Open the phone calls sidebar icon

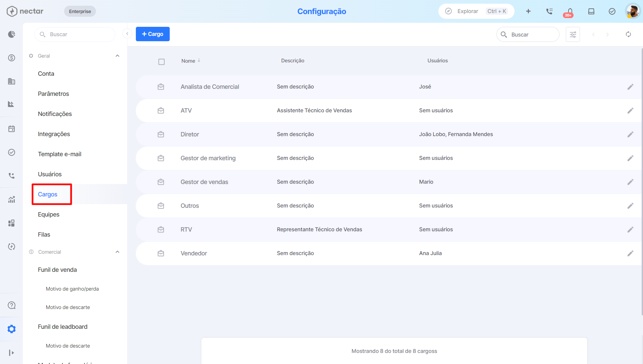11,176
